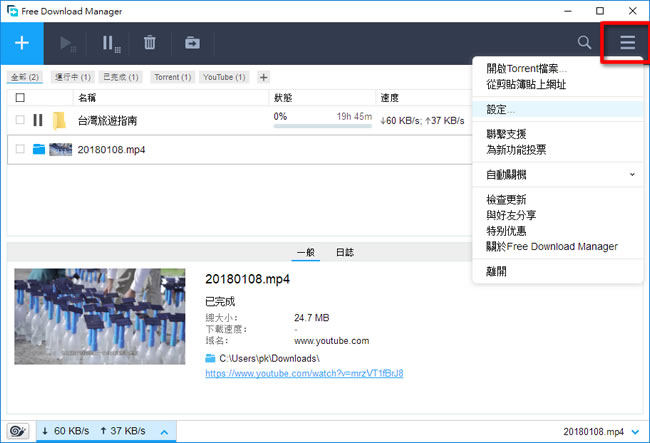Select the 台灣旅遊指南 download name

pos(107,121)
